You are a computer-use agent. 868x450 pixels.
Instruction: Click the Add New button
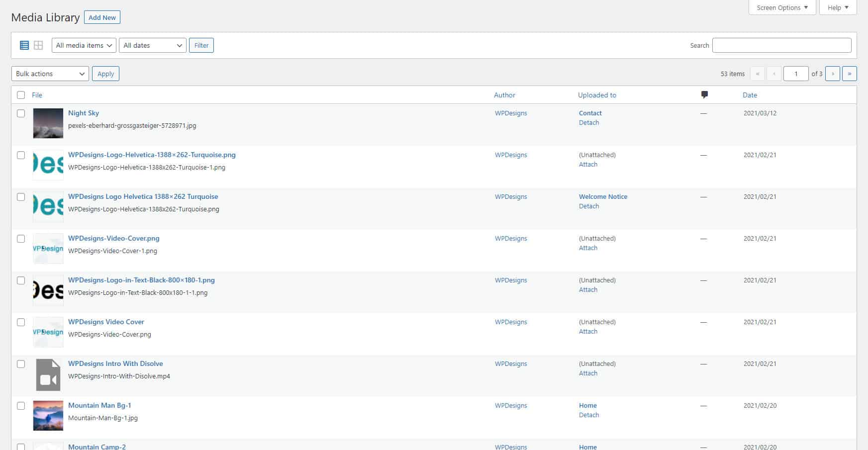click(102, 17)
